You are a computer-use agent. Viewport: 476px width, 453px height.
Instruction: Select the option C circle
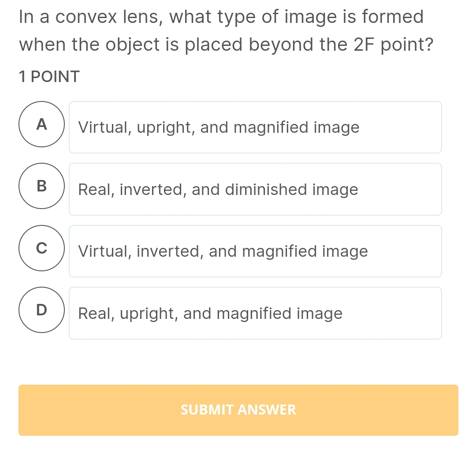[x=41, y=248]
